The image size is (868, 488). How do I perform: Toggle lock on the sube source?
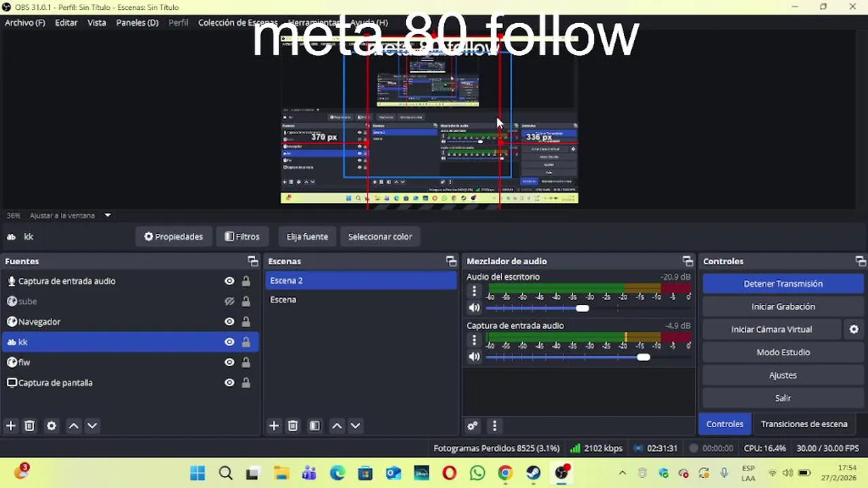pyautogui.click(x=246, y=302)
